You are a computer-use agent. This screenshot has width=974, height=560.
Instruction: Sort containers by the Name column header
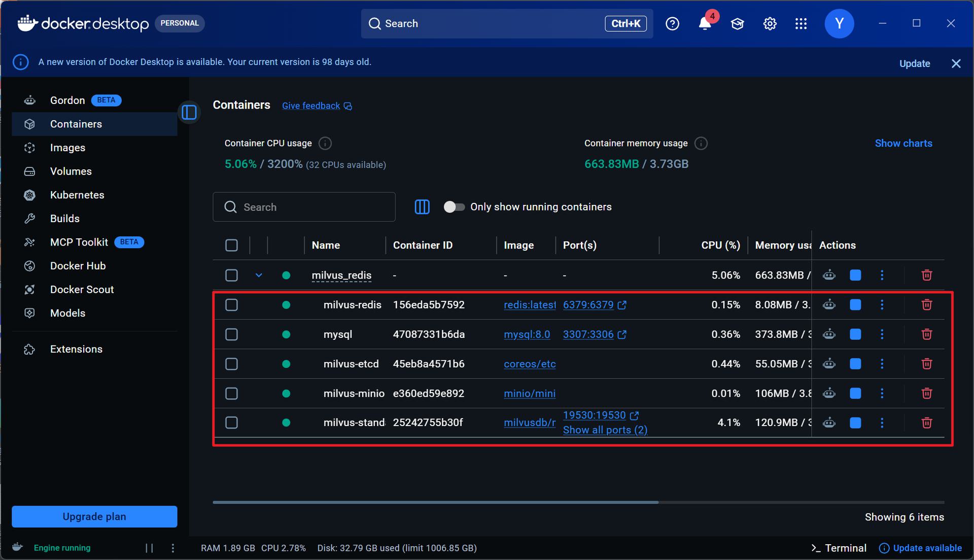pyautogui.click(x=326, y=246)
